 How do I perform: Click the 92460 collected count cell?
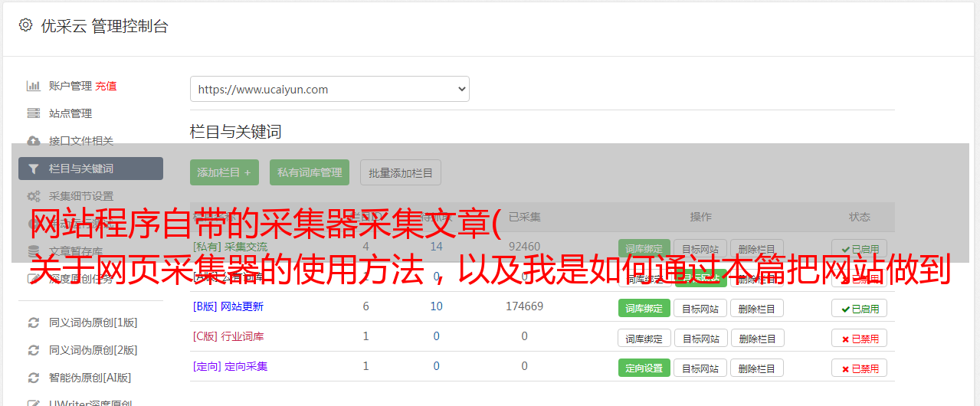pos(524,247)
